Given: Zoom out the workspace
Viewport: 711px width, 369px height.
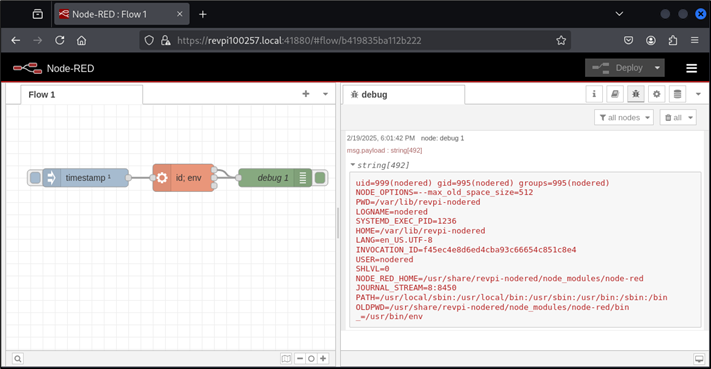Looking at the screenshot, I should tap(300, 359).
